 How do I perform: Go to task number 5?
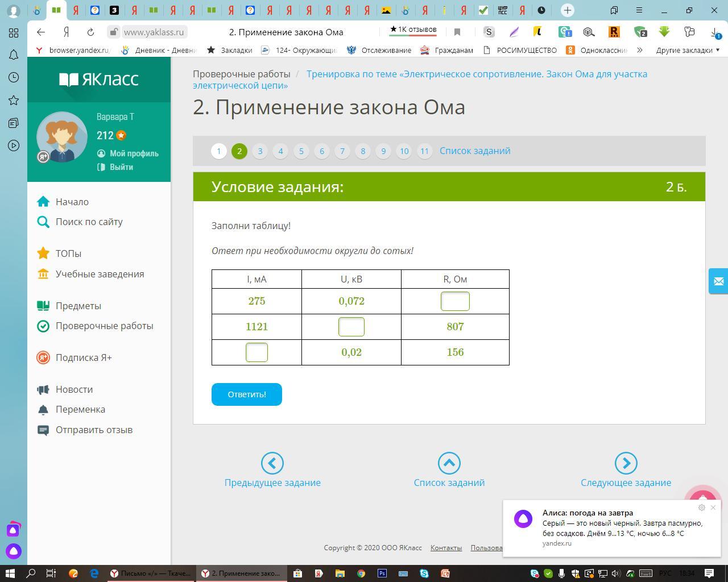point(301,151)
